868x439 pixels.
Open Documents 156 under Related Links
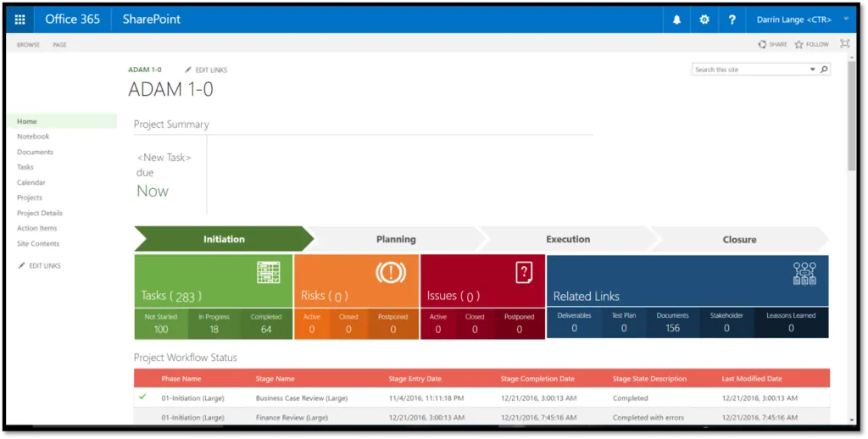coord(672,322)
